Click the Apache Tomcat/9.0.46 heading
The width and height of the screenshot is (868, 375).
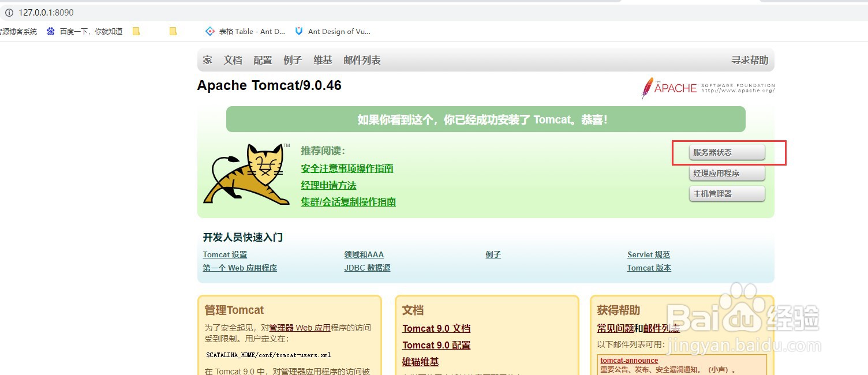pos(269,85)
